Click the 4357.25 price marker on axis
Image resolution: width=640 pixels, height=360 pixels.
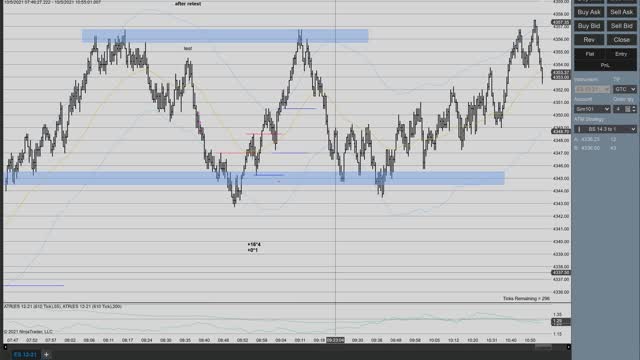click(560, 22)
